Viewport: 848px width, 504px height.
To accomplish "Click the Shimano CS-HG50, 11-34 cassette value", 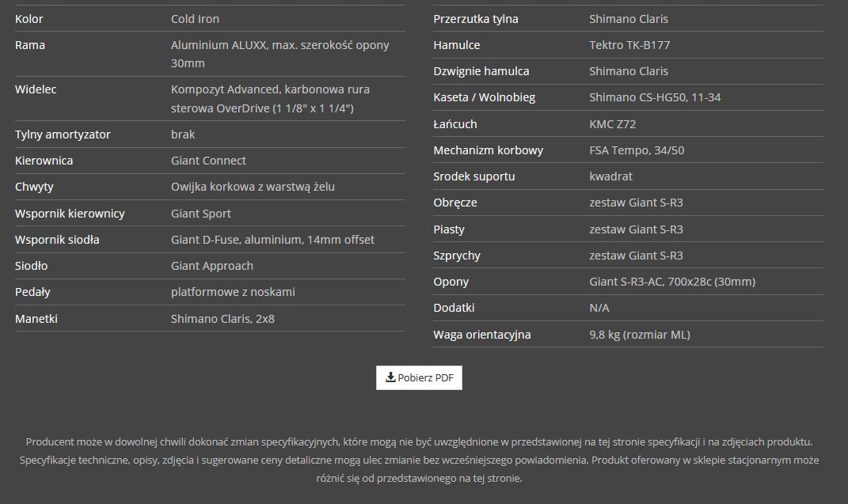I will point(655,97).
